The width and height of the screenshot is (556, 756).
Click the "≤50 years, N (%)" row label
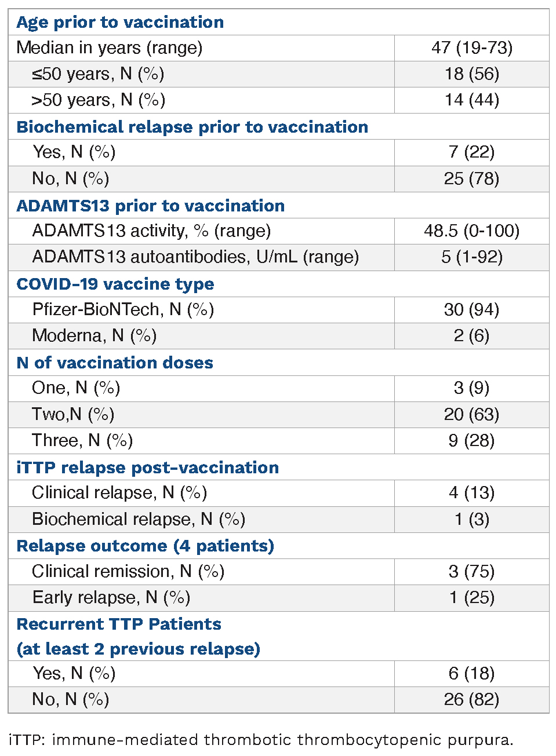[x=97, y=74]
